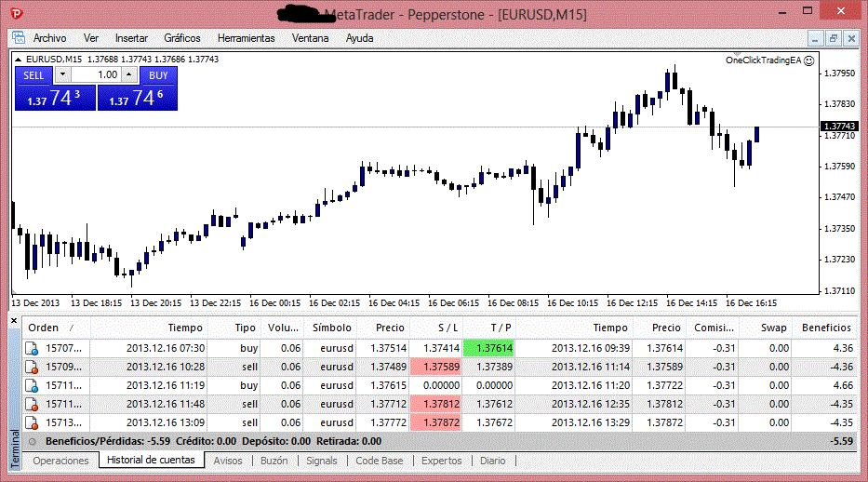Click the buy order icon for order 15707
This screenshot has width=868, height=482.
pos(32,348)
